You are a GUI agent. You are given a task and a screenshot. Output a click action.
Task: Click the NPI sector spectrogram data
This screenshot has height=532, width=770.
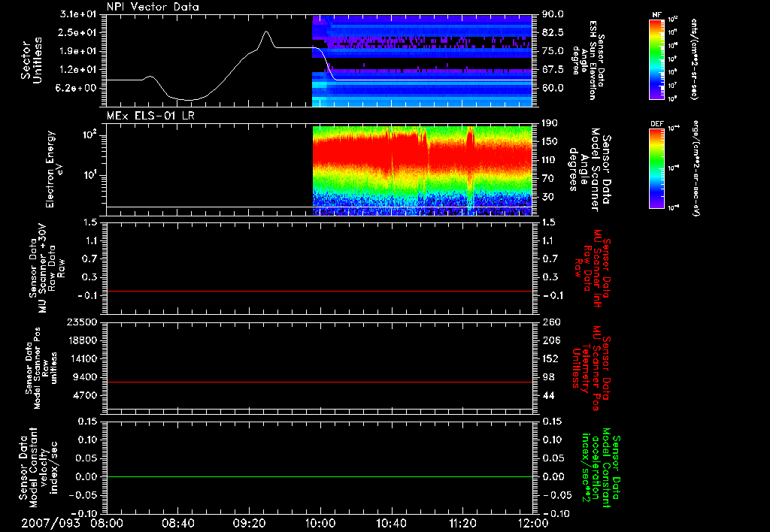coord(423,61)
